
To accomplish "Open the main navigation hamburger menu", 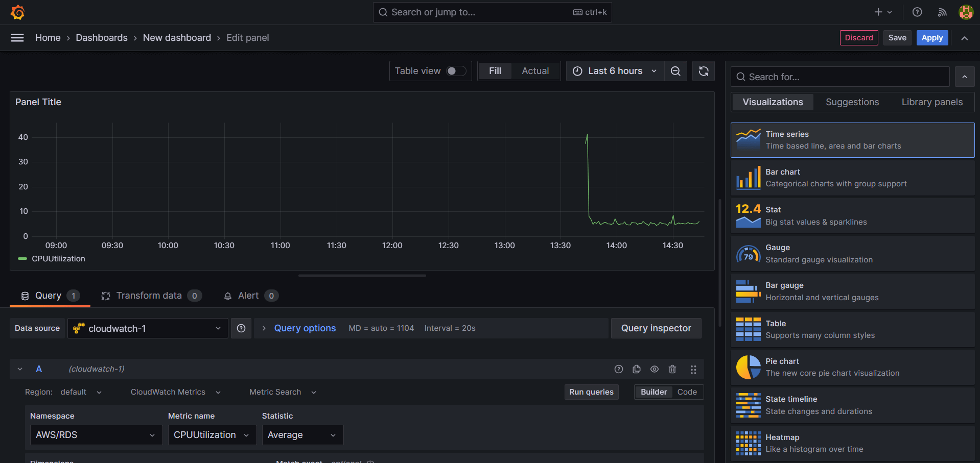I will (17, 37).
